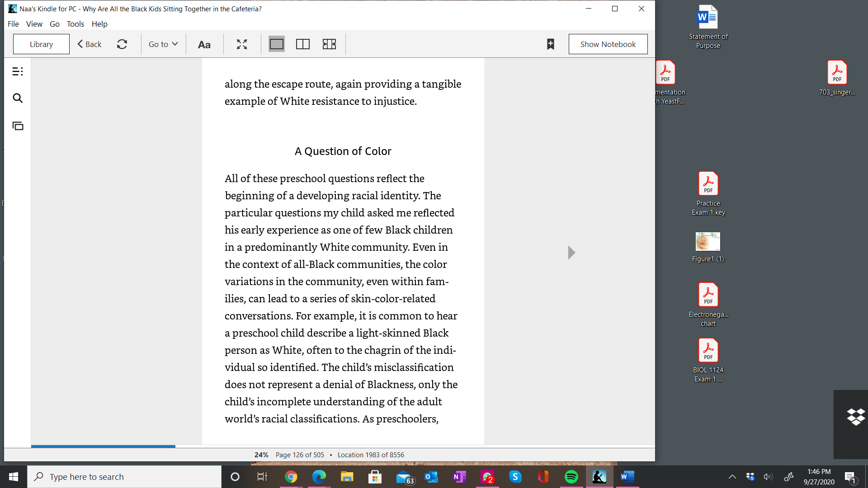Open Cortana from the taskbar
The image size is (868, 488).
pos(235,477)
